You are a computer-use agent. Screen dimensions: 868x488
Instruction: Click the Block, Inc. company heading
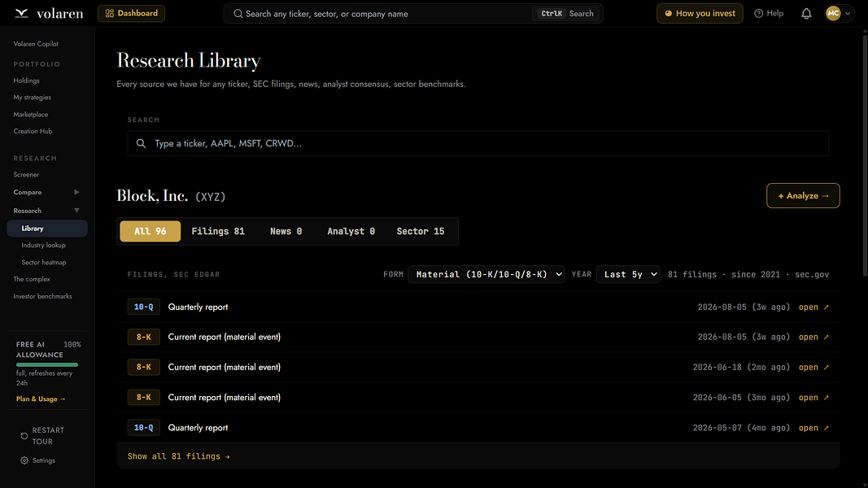click(x=152, y=196)
